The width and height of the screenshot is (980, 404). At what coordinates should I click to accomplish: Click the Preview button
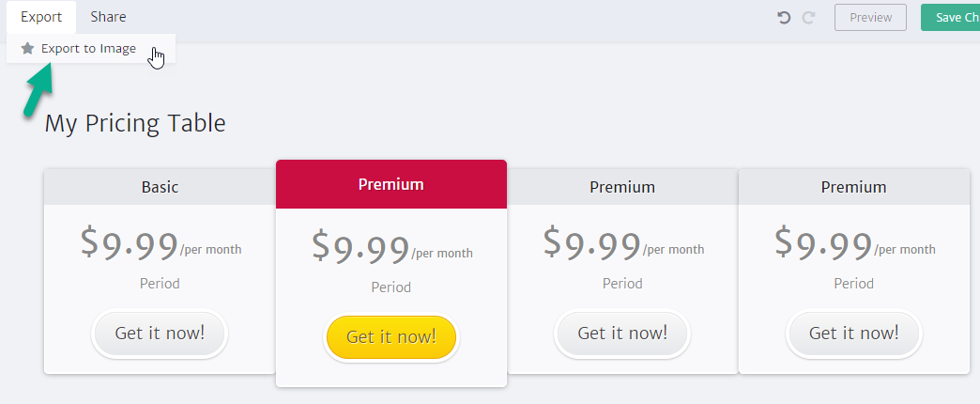point(870,18)
